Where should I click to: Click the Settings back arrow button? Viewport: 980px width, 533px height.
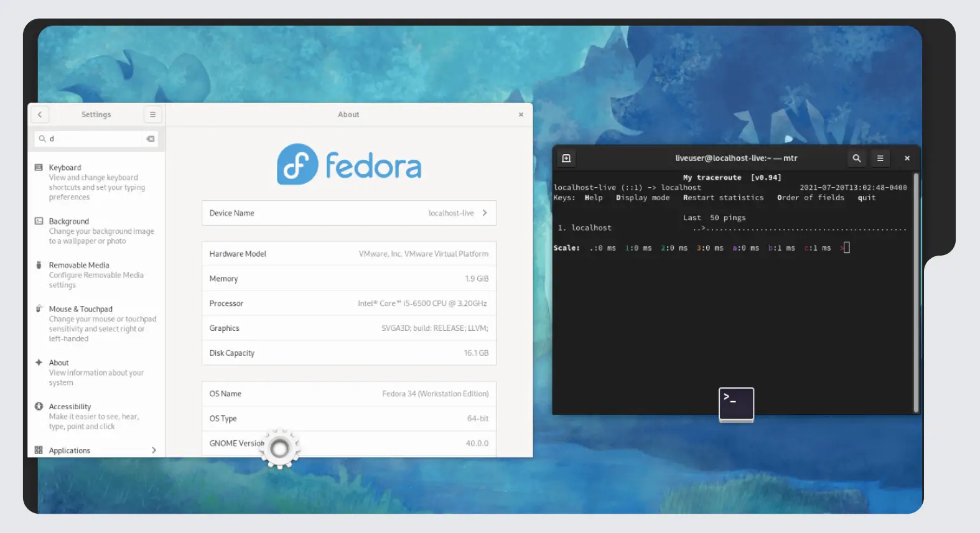coord(40,114)
